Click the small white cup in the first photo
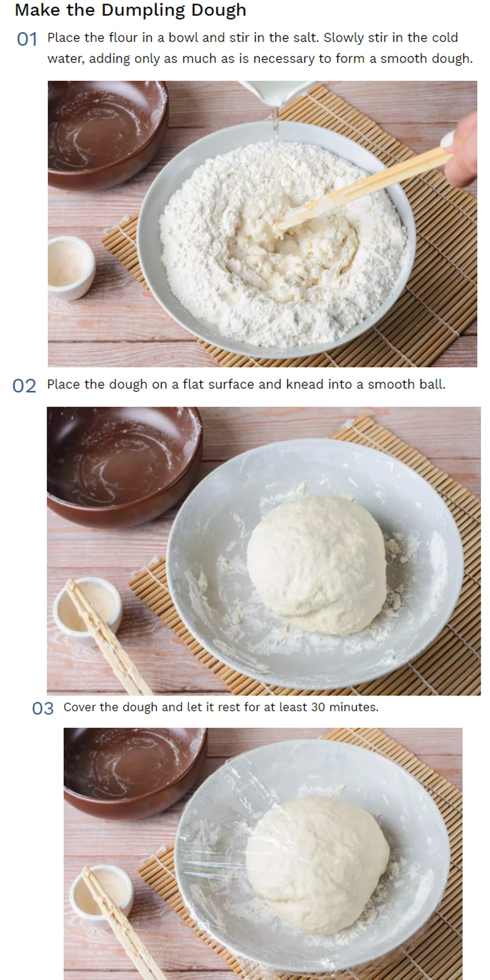Viewport: 490px width, 980px height. pos(70,268)
